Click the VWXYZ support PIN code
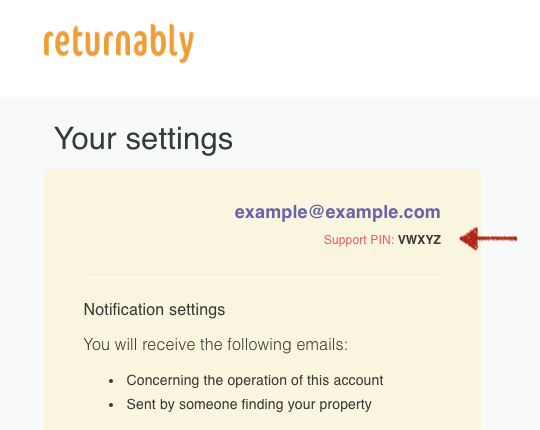 click(419, 240)
